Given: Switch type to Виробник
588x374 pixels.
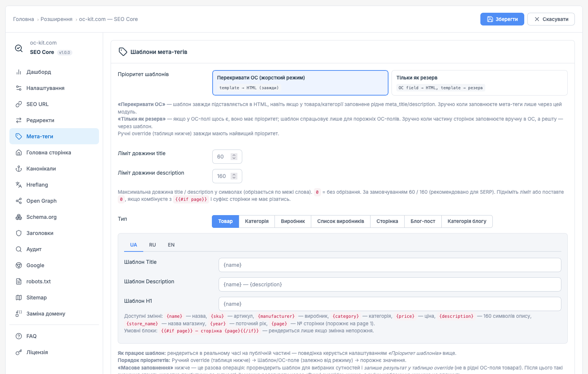Looking at the screenshot, I should point(293,221).
